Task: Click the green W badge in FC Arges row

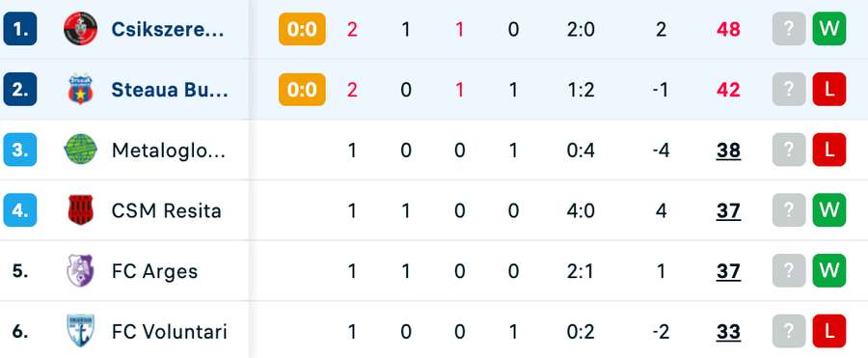Action: tap(829, 270)
